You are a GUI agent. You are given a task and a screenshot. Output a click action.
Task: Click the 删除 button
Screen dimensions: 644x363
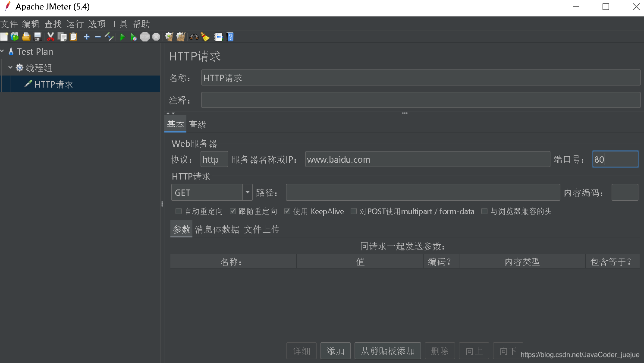tap(440, 351)
